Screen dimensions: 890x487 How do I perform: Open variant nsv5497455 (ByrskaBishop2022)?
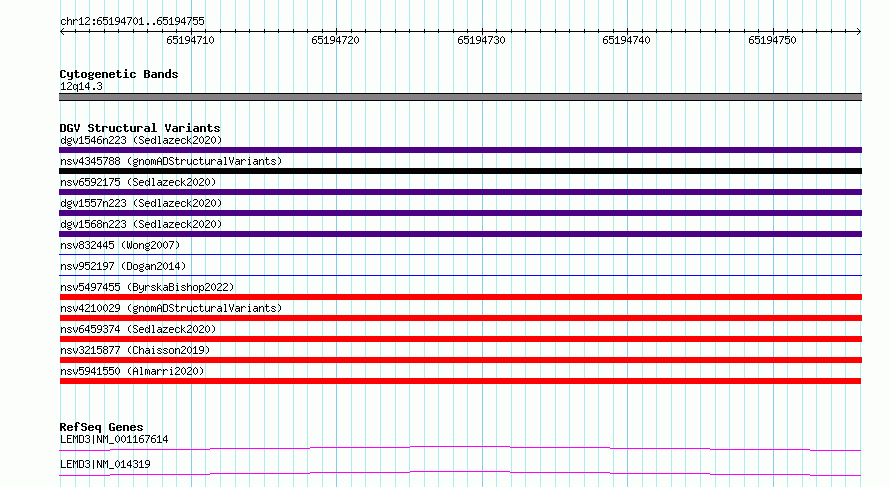tap(147, 287)
